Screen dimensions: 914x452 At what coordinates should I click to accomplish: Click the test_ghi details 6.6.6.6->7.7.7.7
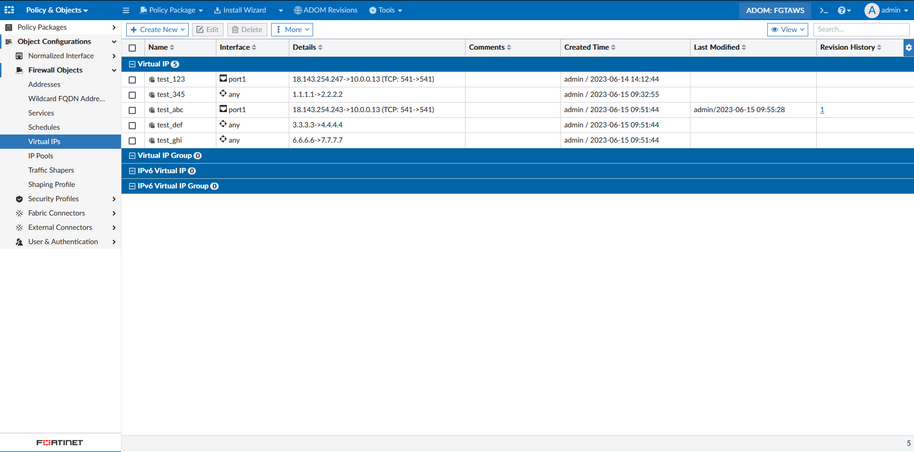tap(317, 140)
